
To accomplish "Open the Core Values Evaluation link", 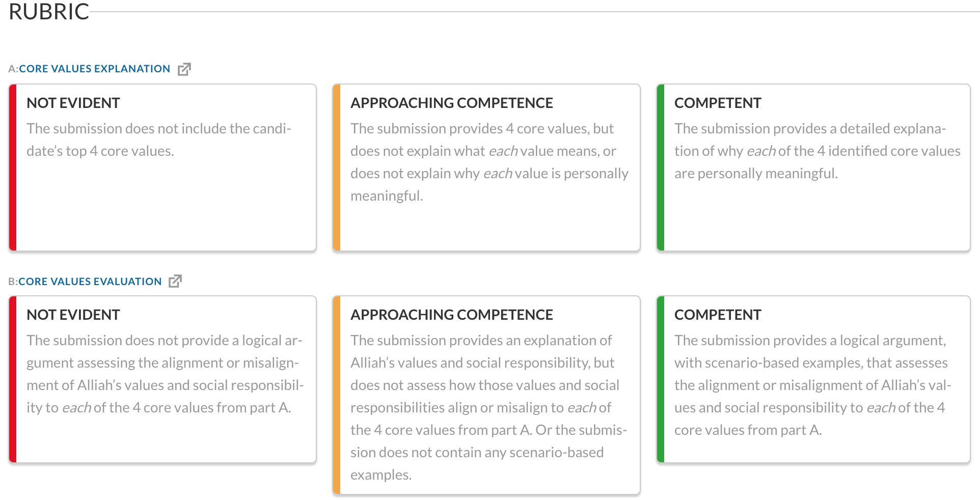I will (90, 281).
